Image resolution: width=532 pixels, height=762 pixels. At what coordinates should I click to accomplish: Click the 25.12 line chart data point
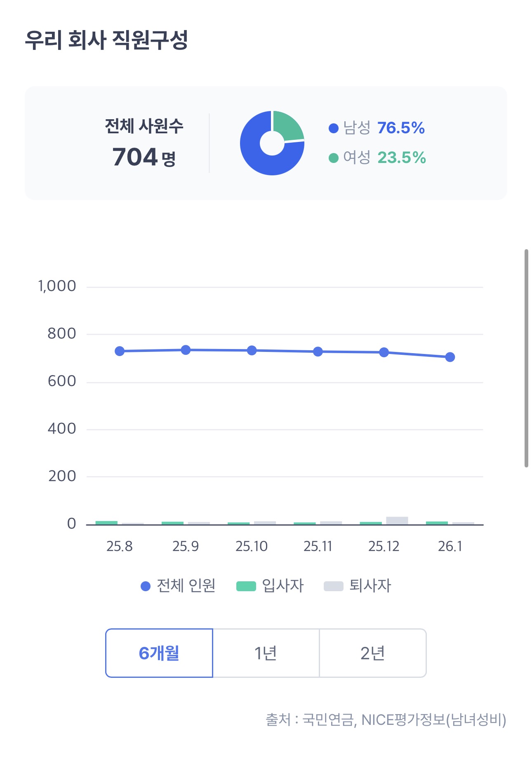(x=384, y=352)
